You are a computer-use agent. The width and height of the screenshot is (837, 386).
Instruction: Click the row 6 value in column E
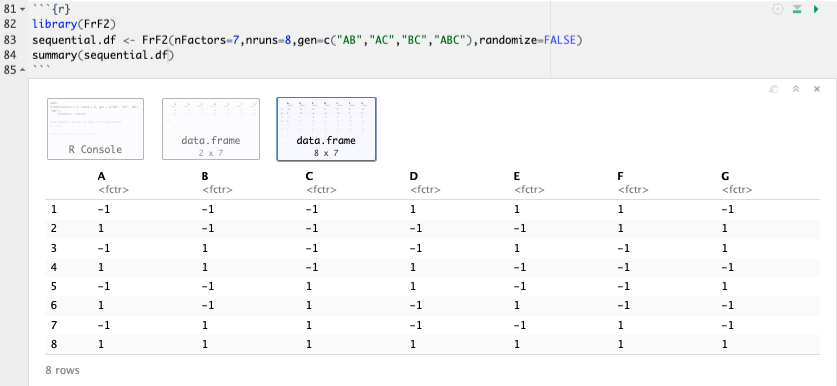pyautogui.click(x=516, y=305)
